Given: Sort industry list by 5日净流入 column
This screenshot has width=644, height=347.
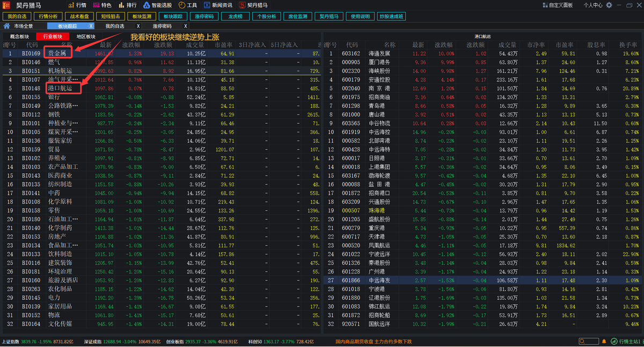Looking at the screenshot, I should point(284,45).
